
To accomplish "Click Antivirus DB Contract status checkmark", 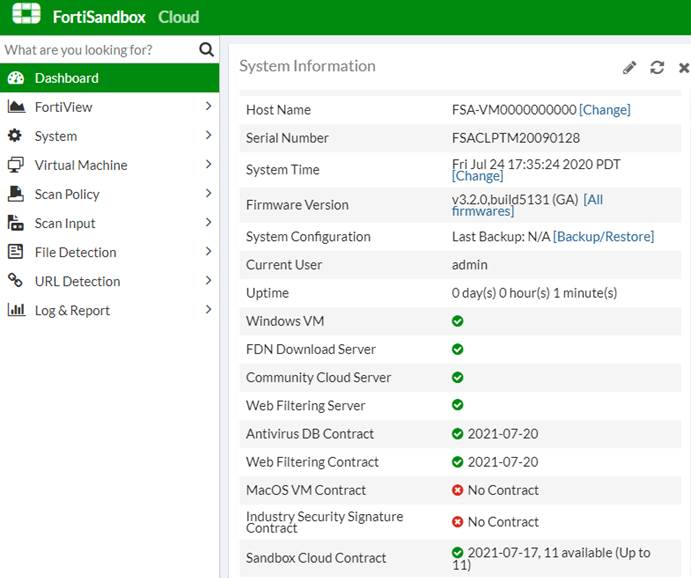I will pos(457,434).
